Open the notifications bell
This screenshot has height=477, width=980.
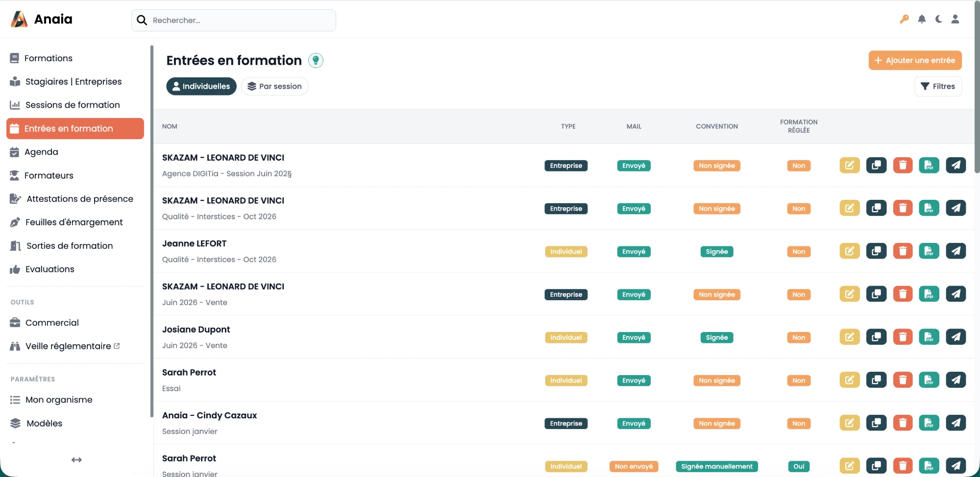(x=922, y=19)
